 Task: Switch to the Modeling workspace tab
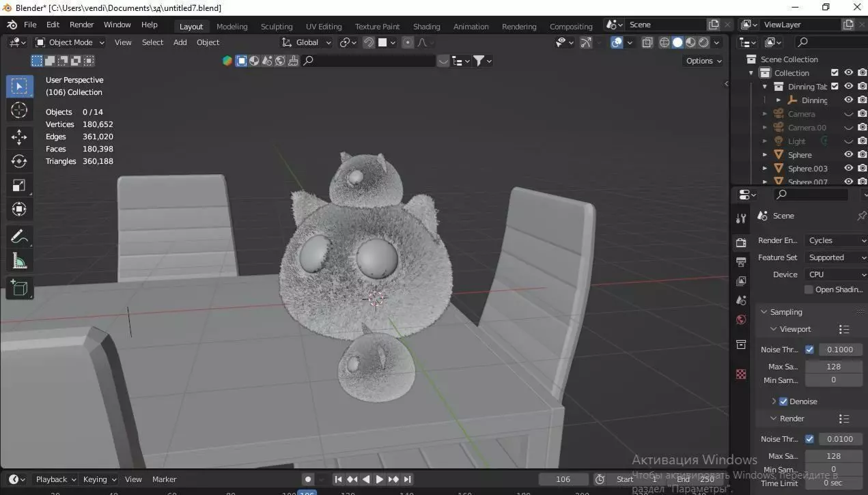tap(232, 27)
